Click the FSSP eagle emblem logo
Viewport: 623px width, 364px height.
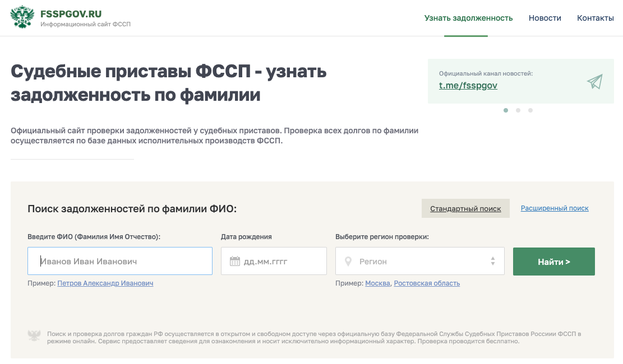pos(22,17)
